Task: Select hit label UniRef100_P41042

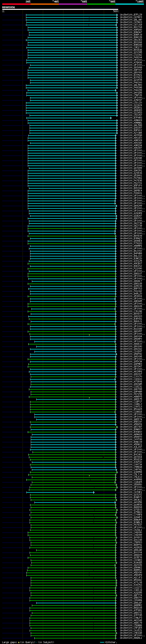Action: tap(131, 291)
